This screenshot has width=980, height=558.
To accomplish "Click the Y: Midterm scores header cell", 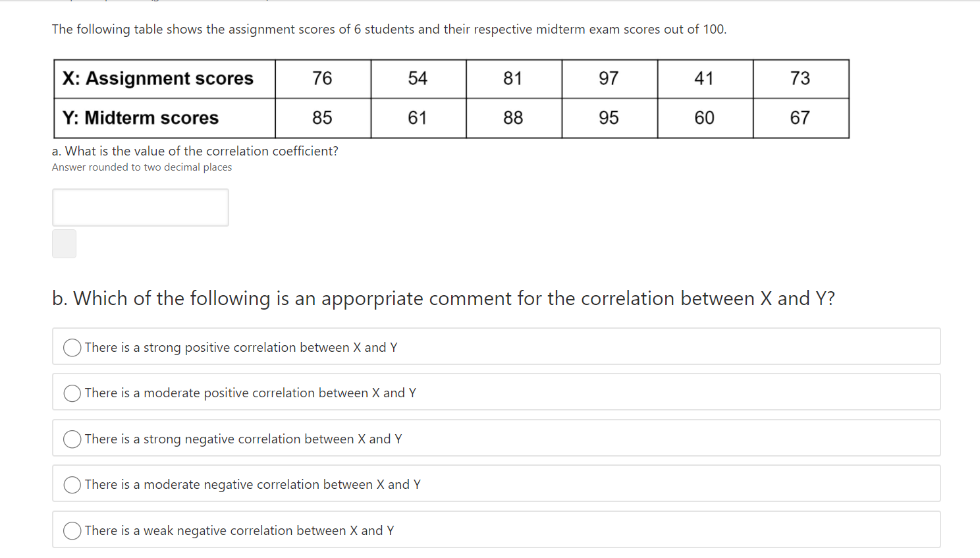I will tap(165, 118).
